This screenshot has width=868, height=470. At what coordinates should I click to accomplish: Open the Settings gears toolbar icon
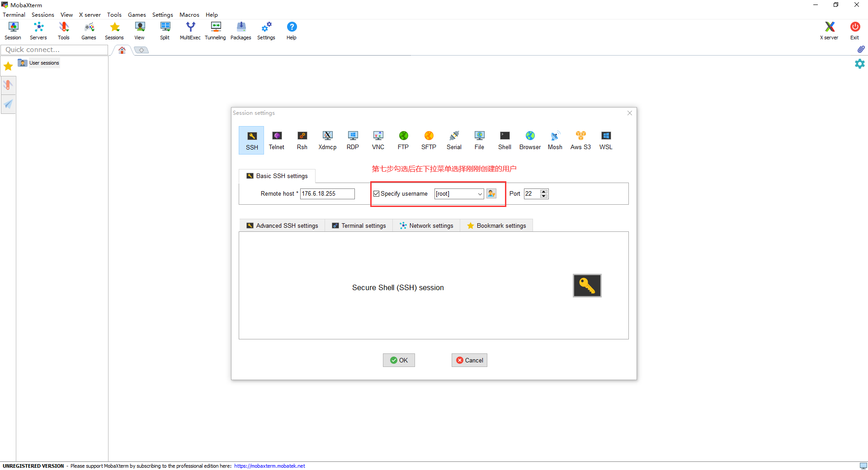tap(266, 31)
